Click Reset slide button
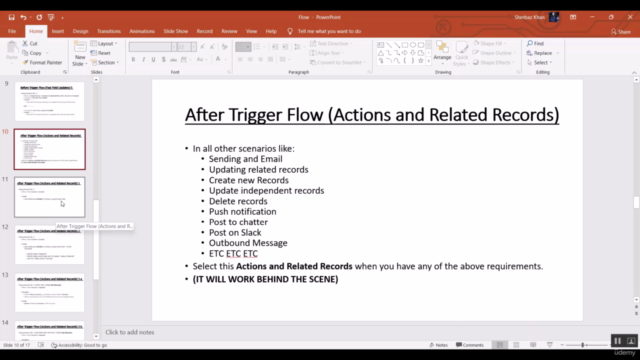The width and height of the screenshot is (640, 360). coord(100,53)
